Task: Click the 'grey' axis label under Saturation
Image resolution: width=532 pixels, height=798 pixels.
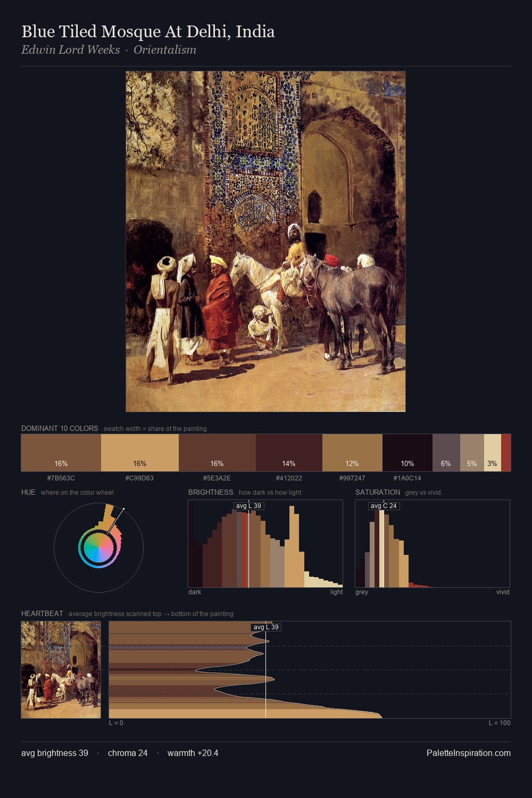Action: click(362, 592)
